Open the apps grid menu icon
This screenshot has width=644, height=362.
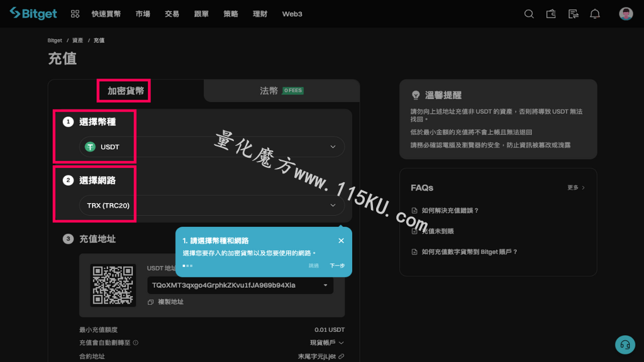coord(75,14)
